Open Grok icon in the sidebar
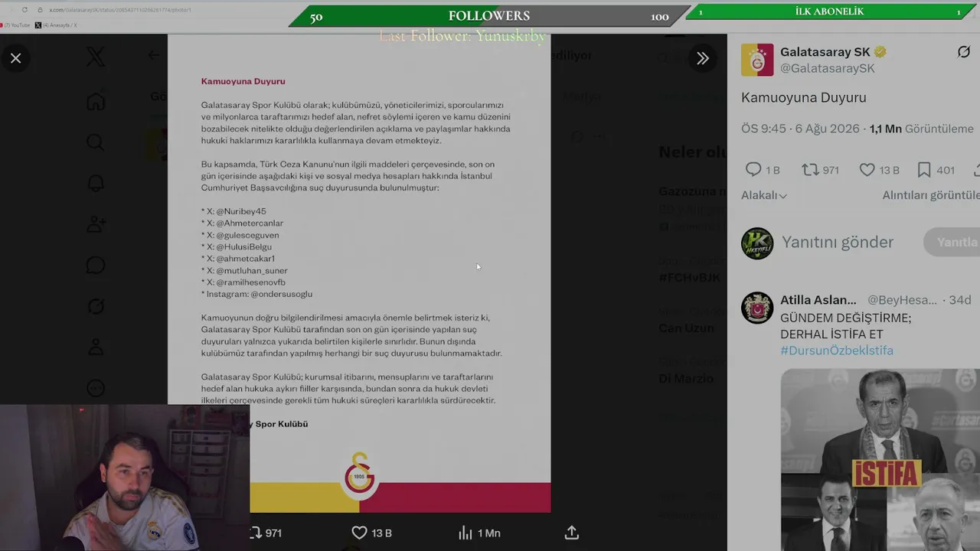 (x=96, y=306)
